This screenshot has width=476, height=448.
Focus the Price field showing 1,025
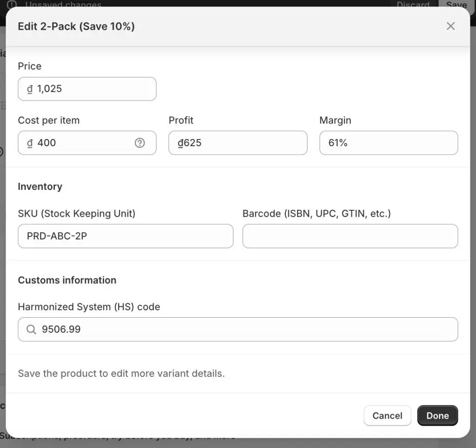[93, 89]
